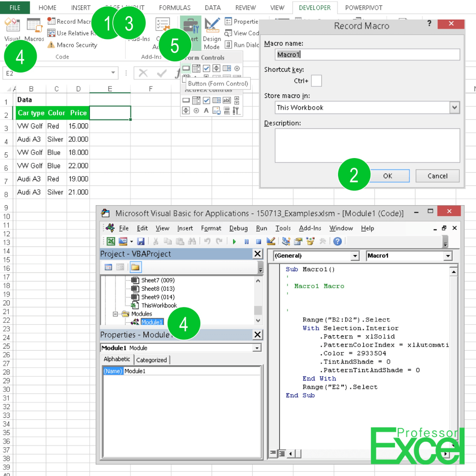Toggle Design Mode in the ribbon
The width and height of the screenshot is (476, 476).
212,33
